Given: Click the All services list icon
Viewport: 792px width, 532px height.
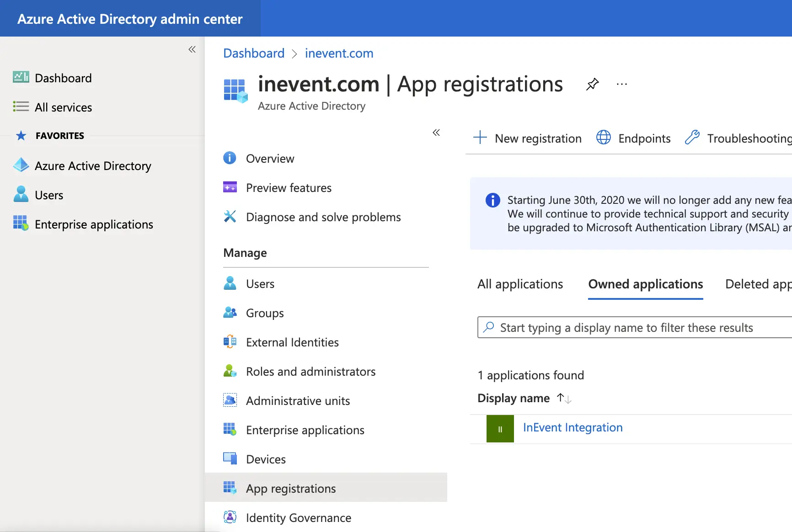Looking at the screenshot, I should [21, 106].
